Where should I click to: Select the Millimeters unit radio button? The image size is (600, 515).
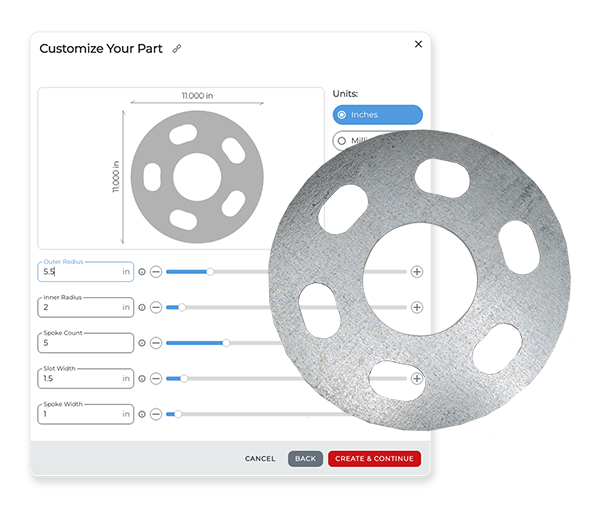tap(342, 141)
